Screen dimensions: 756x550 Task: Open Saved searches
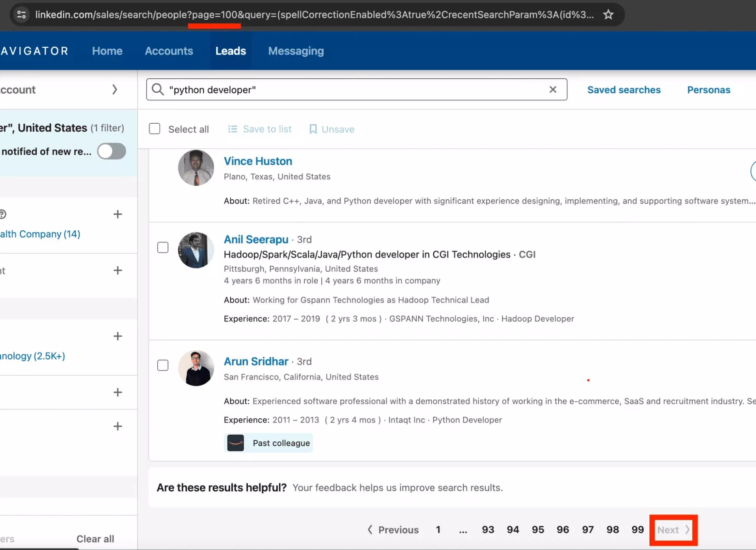(624, 90)
